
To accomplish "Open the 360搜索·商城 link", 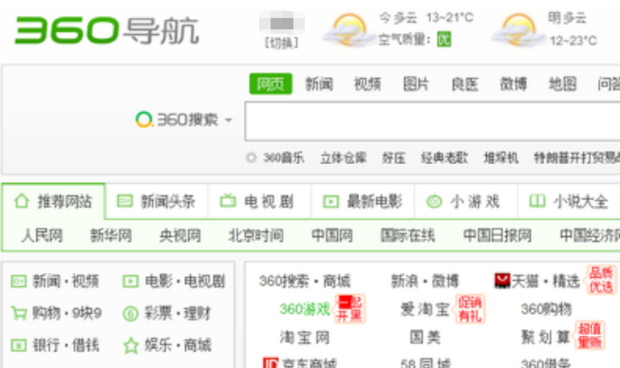I will [x=305, y=281].
